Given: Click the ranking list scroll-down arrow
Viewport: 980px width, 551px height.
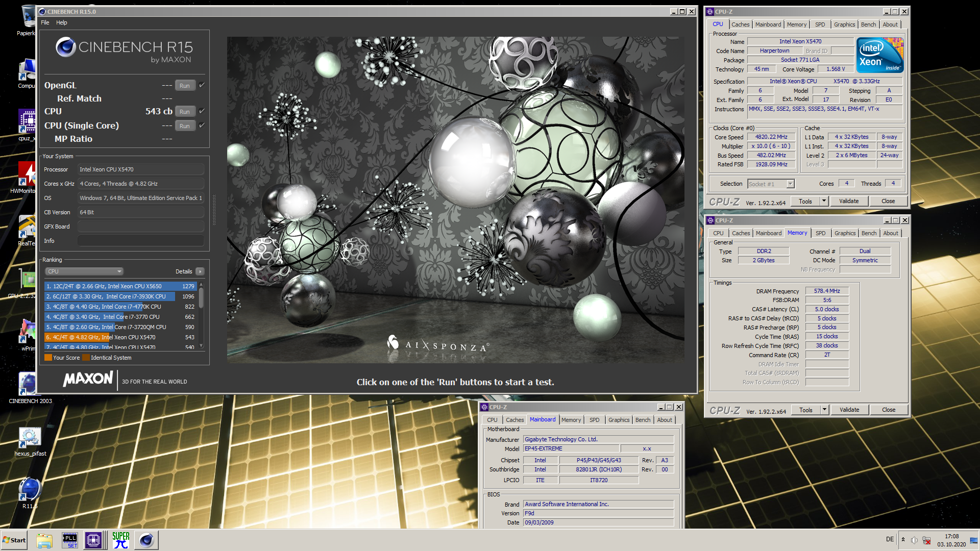Looking at the screenshot, I should [x=201, y=345].
